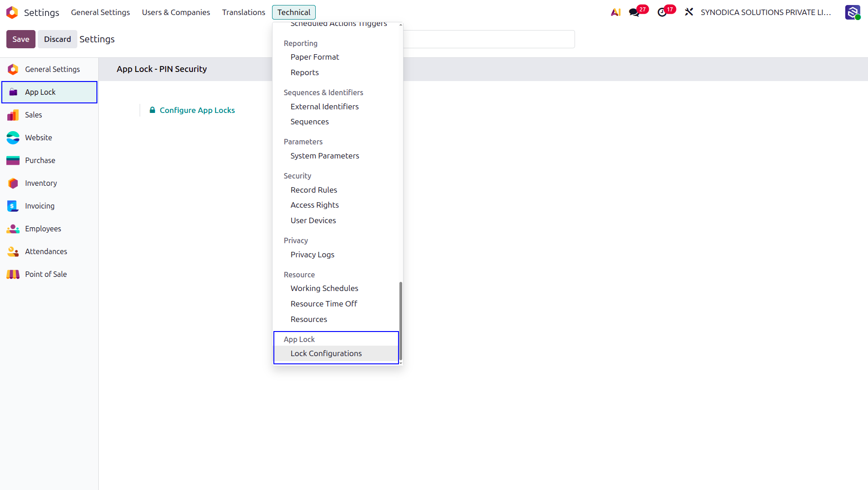Select Purchase settings in sidebar
This screenshot has height=490, width=868.
49,160
